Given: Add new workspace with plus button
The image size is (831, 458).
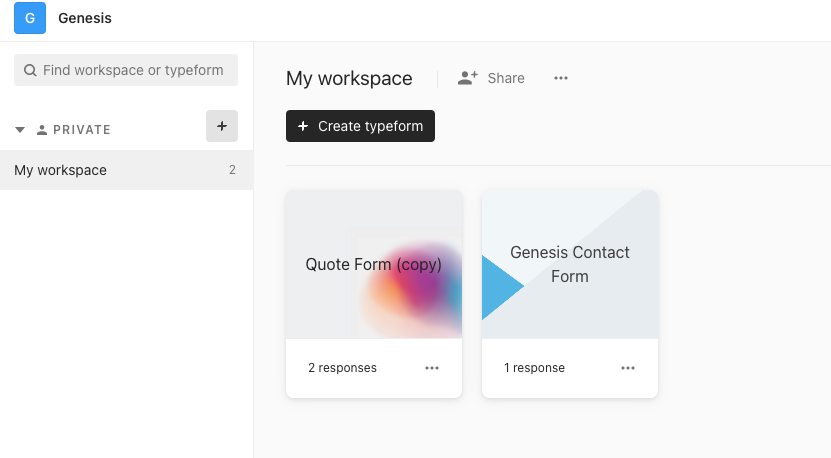Looking at the screenshot, I should coord(222,126).
